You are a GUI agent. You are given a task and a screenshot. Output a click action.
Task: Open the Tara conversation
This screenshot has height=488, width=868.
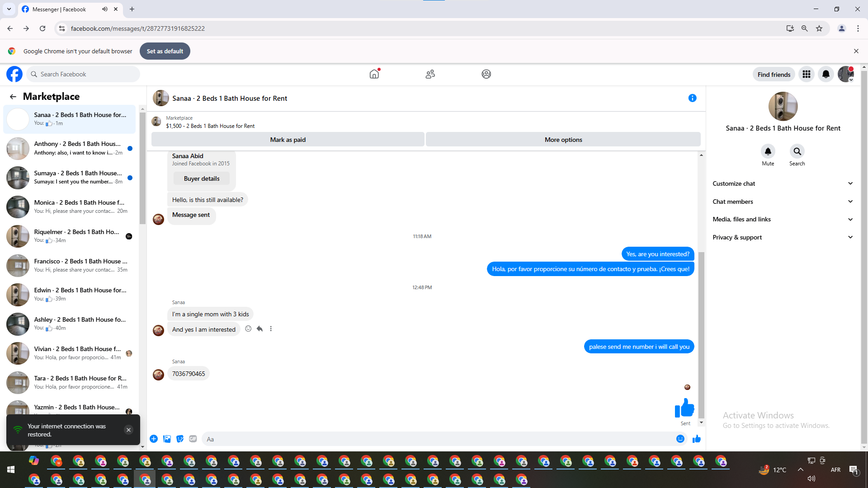click(x=70, y=383)
